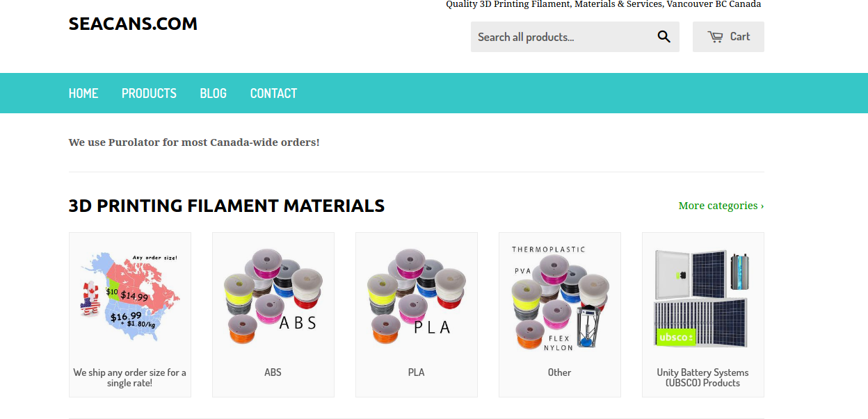868x419 pixels.
Task: Open the PRODUCTS menu item
Action: click(149, 93)
